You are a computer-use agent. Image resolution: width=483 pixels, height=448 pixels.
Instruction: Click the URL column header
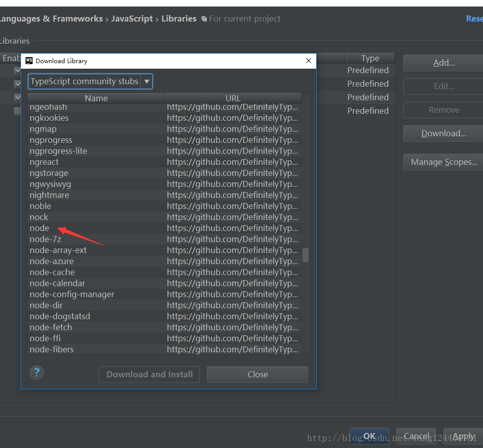[233, 98]
